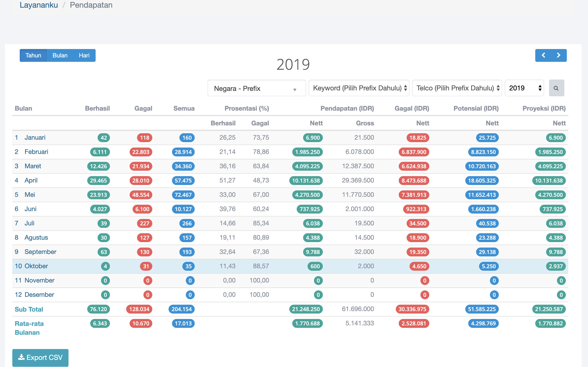The width and height of the screenshot is (588, 367).
Task: Switch to the Hari view tab
Action: (x=84, y=55)
